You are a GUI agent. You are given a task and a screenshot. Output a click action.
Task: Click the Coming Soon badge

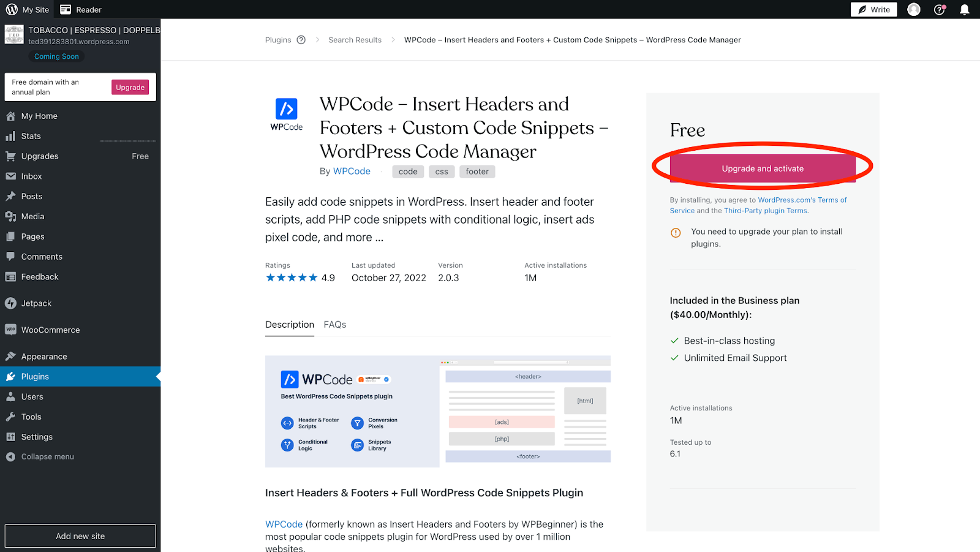(x=56, y=56)
